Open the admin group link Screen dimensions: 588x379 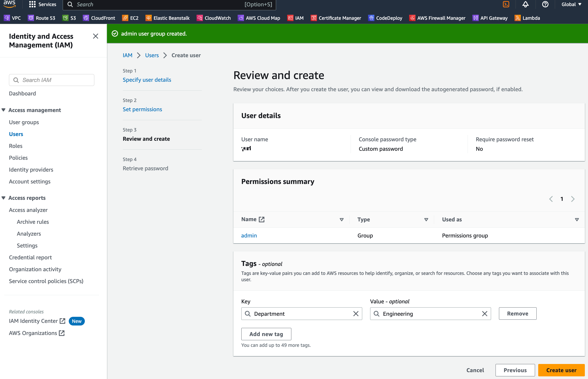coord(249,235)
